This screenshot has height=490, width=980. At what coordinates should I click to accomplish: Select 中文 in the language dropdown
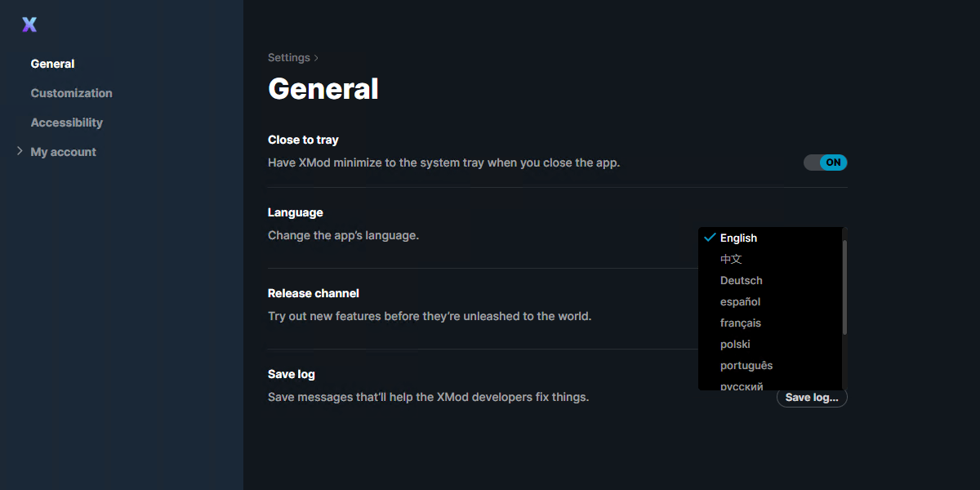point(731,260)
